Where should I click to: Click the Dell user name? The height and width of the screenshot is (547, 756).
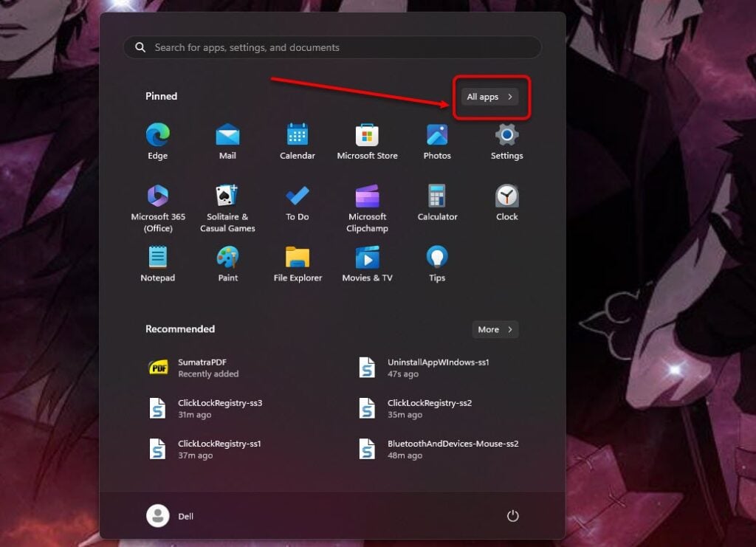(x=185, y=516)
